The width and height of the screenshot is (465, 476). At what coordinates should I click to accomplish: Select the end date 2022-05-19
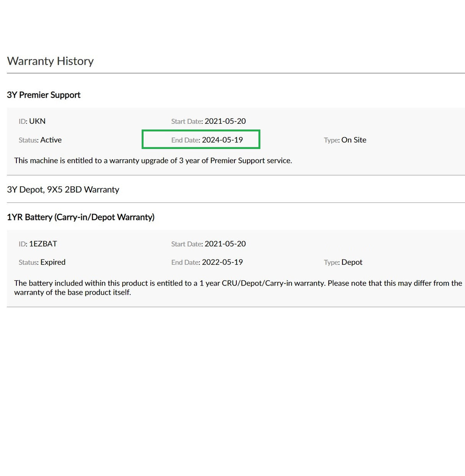[223, 262]
